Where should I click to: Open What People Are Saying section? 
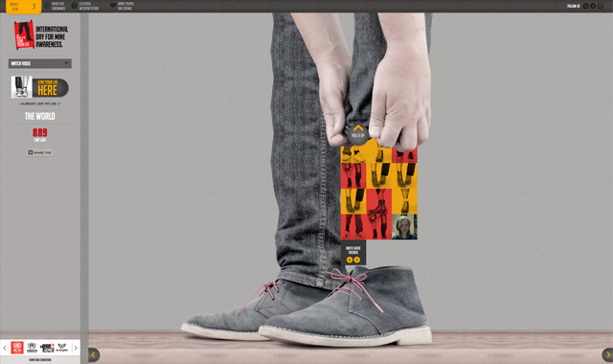click(x=122, y=6)
